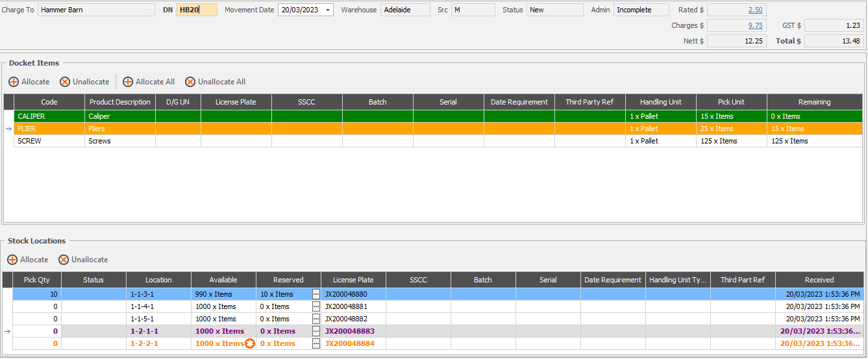Click the Warehouse field Adelaide
The height and width of the screenshot is (359, 868).
(406, 10)
